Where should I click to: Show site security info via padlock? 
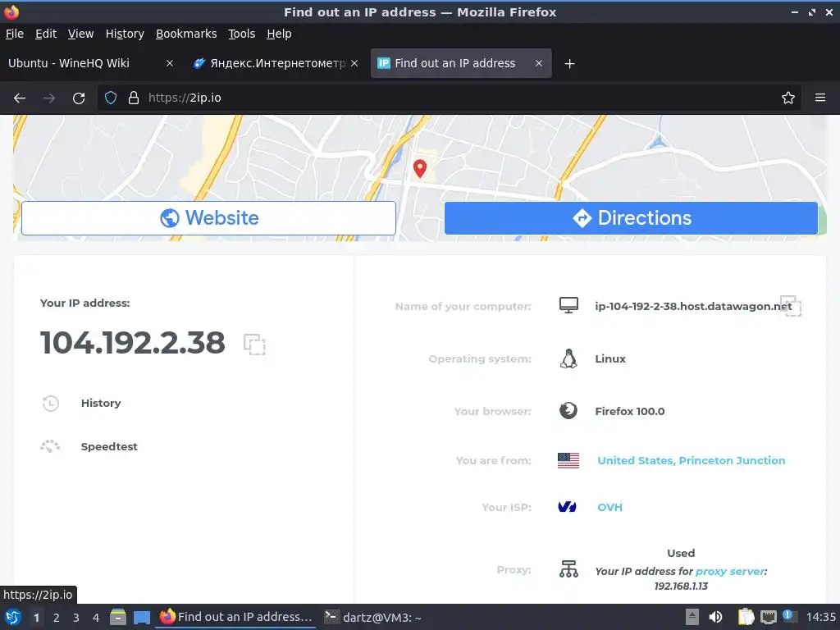[x=134, y=98]
